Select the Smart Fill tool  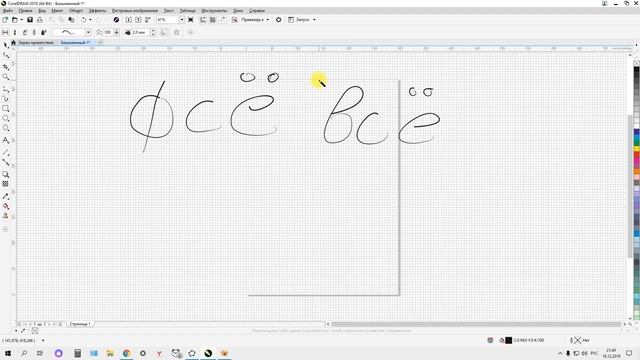coord(6,216)
